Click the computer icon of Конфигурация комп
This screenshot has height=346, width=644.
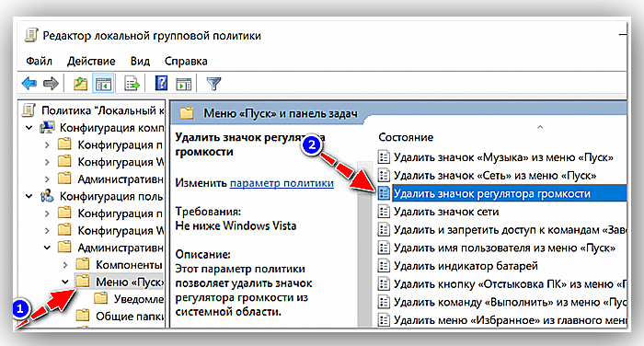[47, 127]
